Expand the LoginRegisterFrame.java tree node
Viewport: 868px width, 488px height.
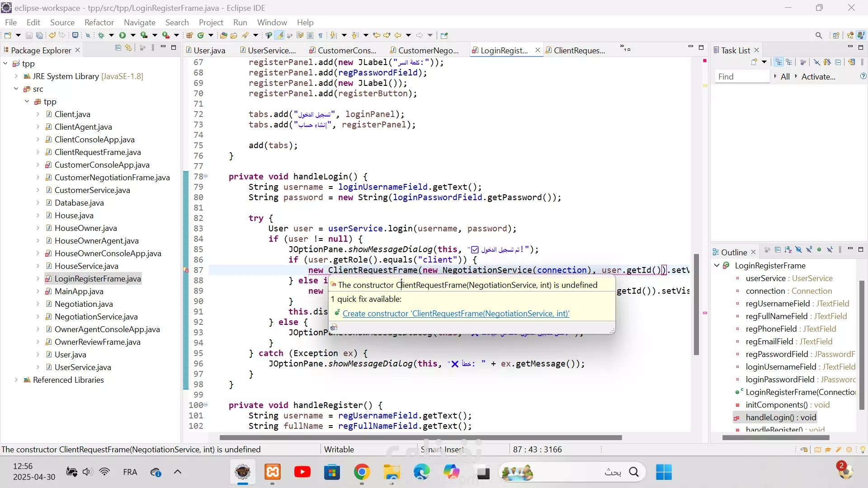point(38,278)
